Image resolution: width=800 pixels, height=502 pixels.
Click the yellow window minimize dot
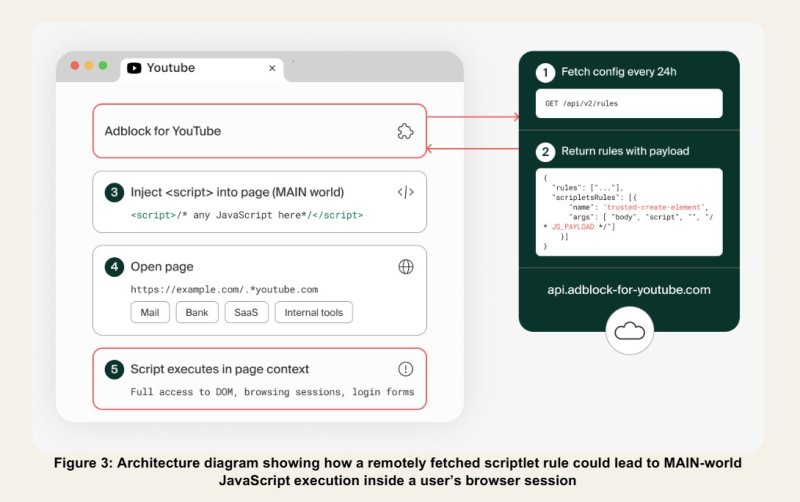(x=89, y=66)
